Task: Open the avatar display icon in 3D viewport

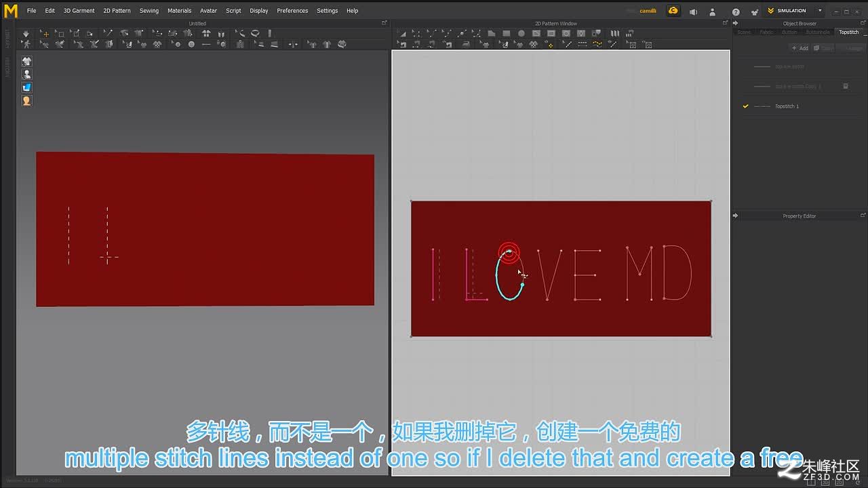Action: 26,74
